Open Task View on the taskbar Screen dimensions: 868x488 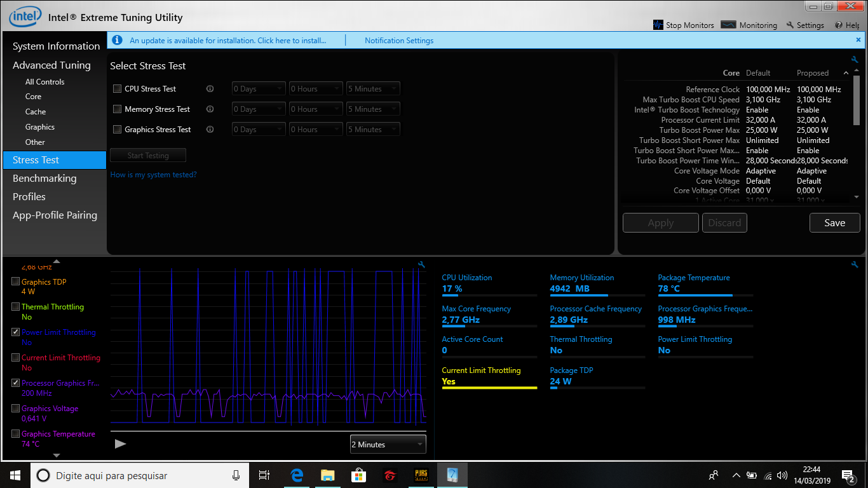point(264,475)
